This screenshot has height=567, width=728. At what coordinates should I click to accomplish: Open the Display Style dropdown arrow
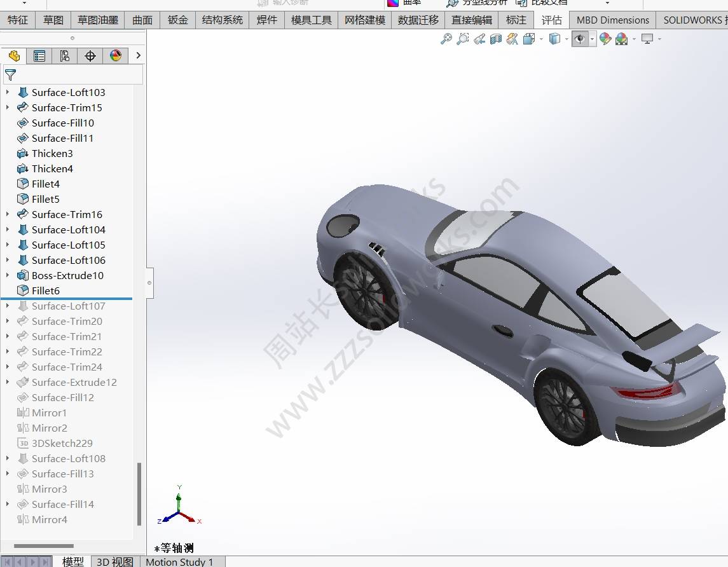(567, 39)
